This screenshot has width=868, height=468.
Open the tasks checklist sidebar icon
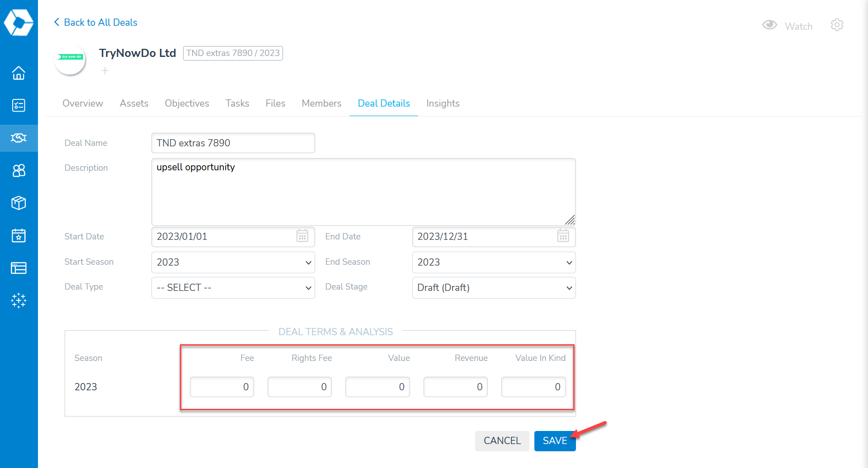19,105
